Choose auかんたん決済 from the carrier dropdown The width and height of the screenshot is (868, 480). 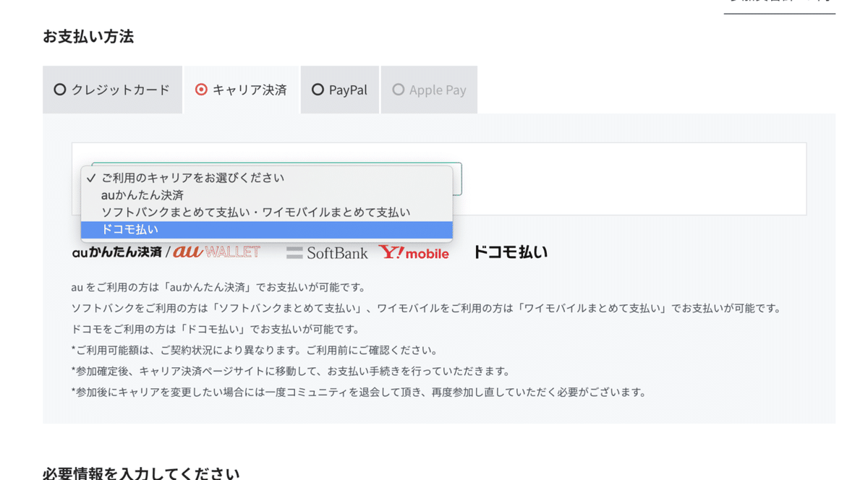click(x=141, y=194)
